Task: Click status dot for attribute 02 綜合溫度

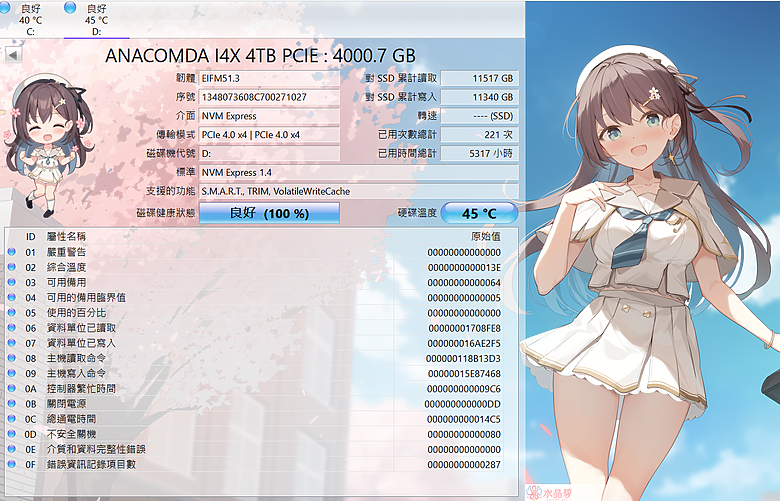Action: click(x=11, y=267)
